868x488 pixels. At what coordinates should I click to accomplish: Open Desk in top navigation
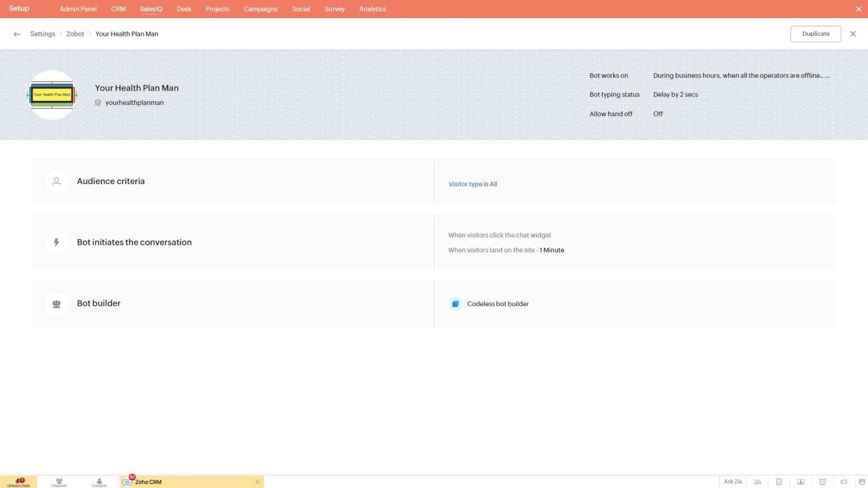pyautogui.click(x=184, y=9)
